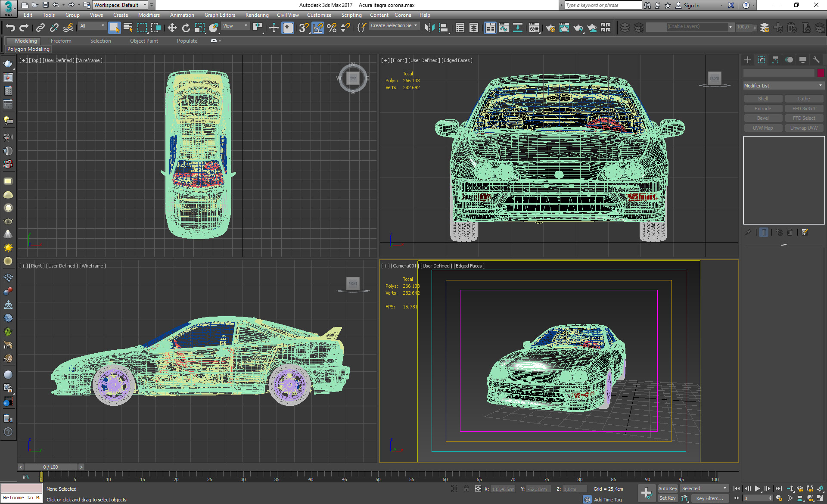Open the Rendering menu
Screen dimensions: 827x504
tap(257, 15)
